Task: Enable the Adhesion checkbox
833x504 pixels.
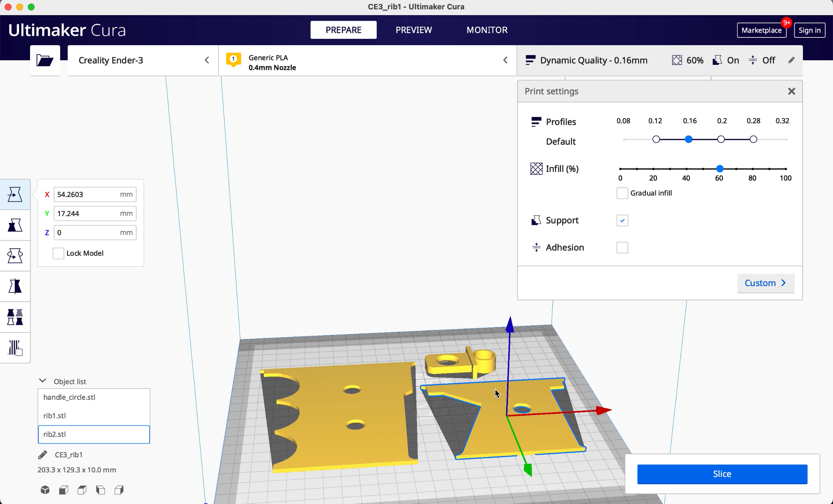Action: click(622, 247)
